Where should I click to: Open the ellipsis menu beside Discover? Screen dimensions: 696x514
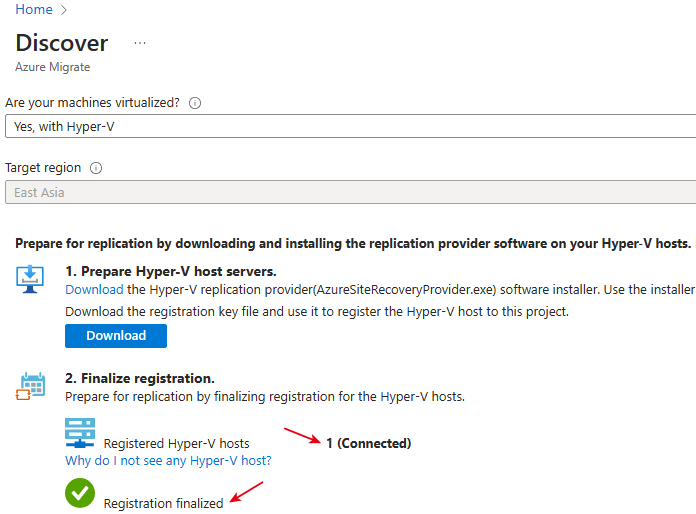(140, 43)
